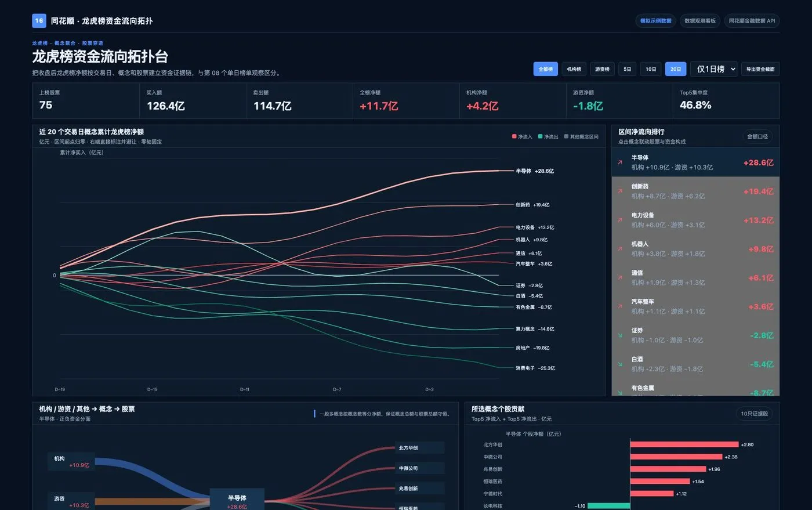Click the up-arrow icon beside 机器人
812x510 pixels.
pyautogui.click(x=619, y=249)
